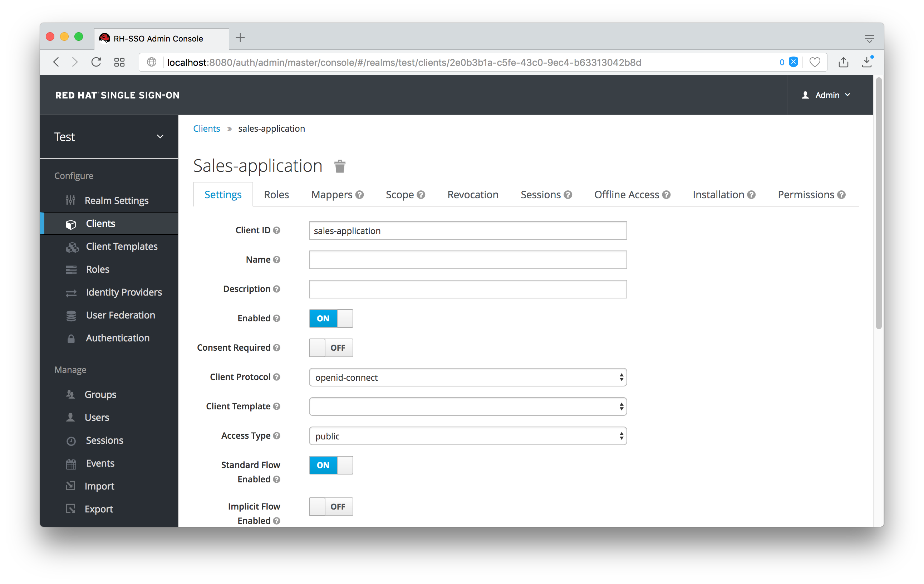Image resolution: width=924 pixels, height=584 pixels.
Task: Toggle the Consent Required switch ON
Action: 329,347
